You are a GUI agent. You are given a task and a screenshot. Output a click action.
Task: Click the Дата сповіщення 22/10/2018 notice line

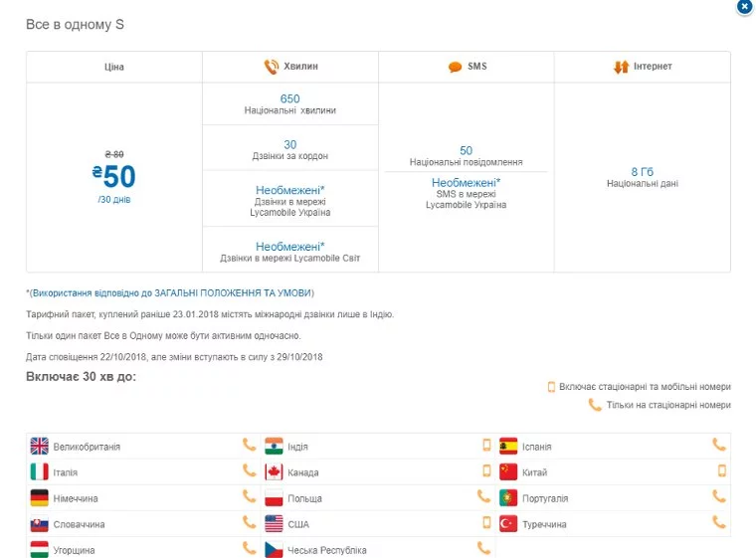tap(174, 357)
